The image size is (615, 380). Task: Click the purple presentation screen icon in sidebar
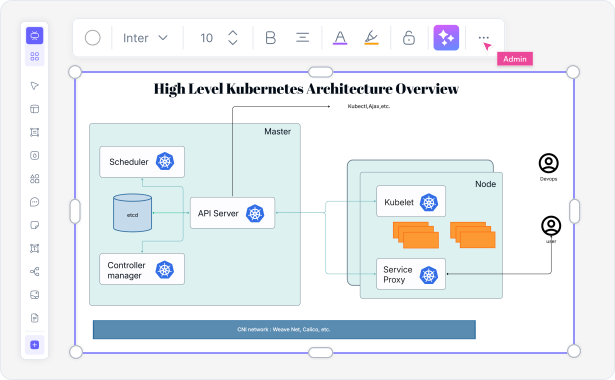pyautogui.click(x=35, y=36)
